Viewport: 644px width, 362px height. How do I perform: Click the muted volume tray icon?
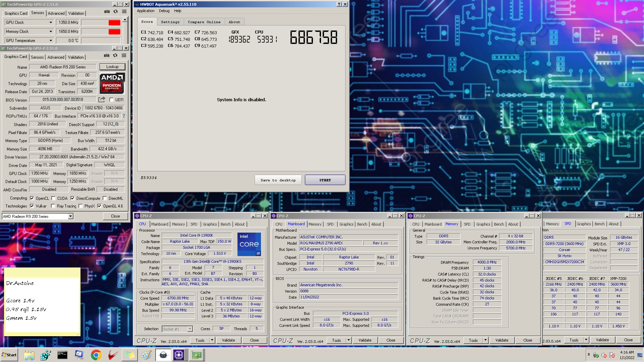pos(604,355)
